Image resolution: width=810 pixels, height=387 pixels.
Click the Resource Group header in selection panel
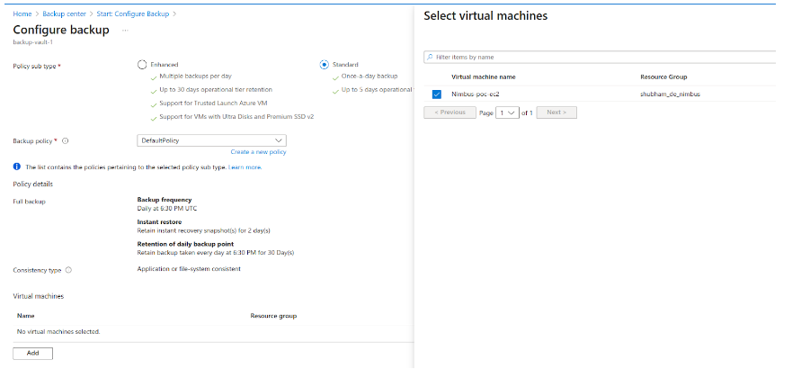tap(663, 77)
